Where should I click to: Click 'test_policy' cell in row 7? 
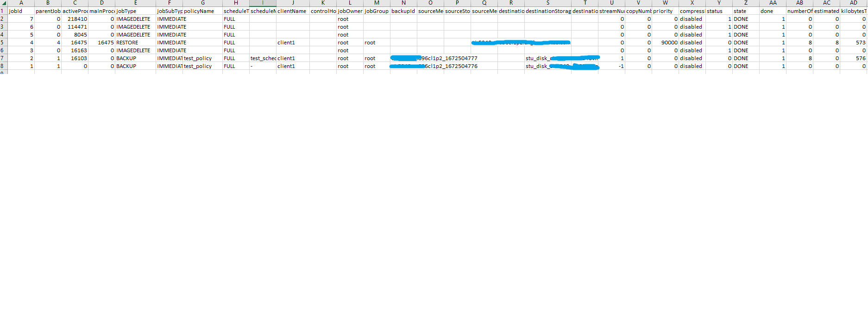[x=203, y=58]
